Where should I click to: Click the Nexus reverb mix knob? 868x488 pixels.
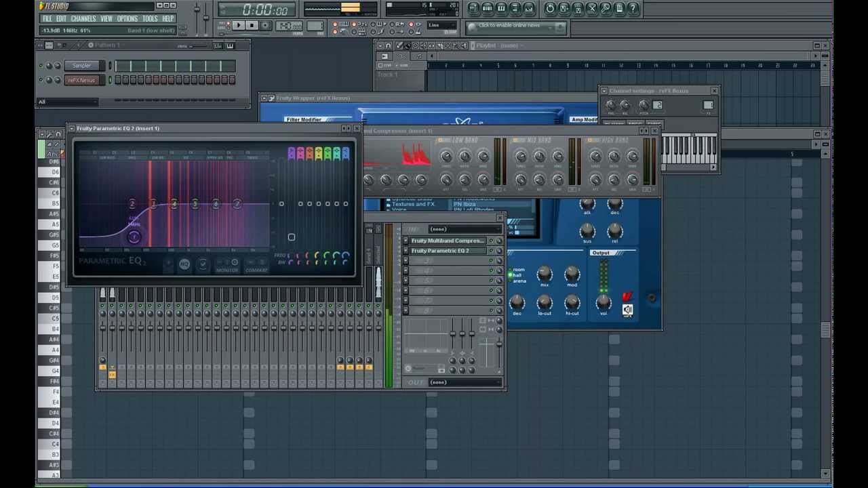pyautogui.click(x=545, y=273)
